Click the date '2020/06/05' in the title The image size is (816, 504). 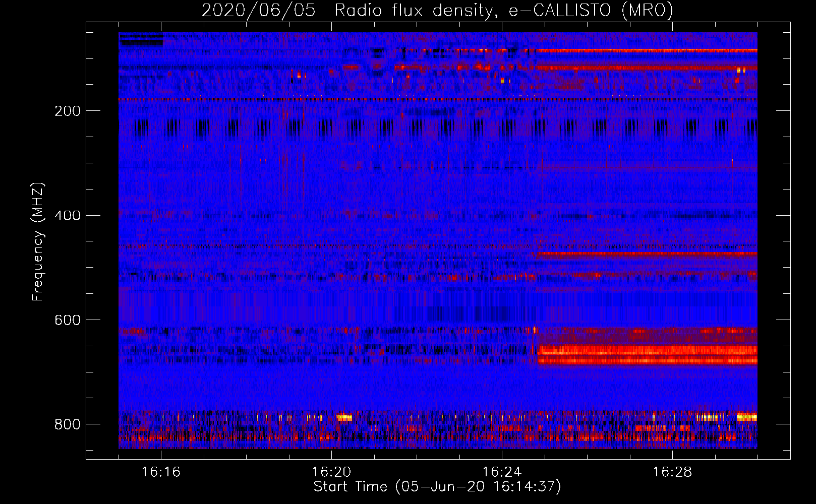click(x=259, y=10)
